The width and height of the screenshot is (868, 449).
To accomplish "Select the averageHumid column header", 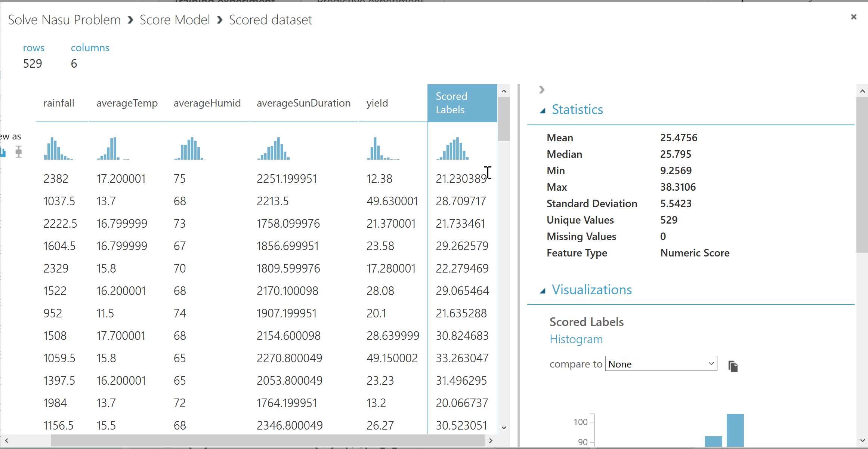I will [x=207, y=103].
